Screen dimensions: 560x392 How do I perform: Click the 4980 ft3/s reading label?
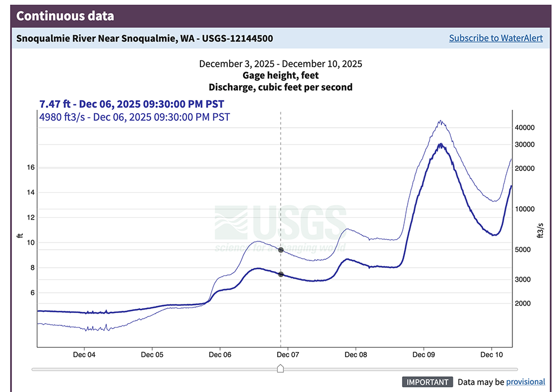point(134,117)
